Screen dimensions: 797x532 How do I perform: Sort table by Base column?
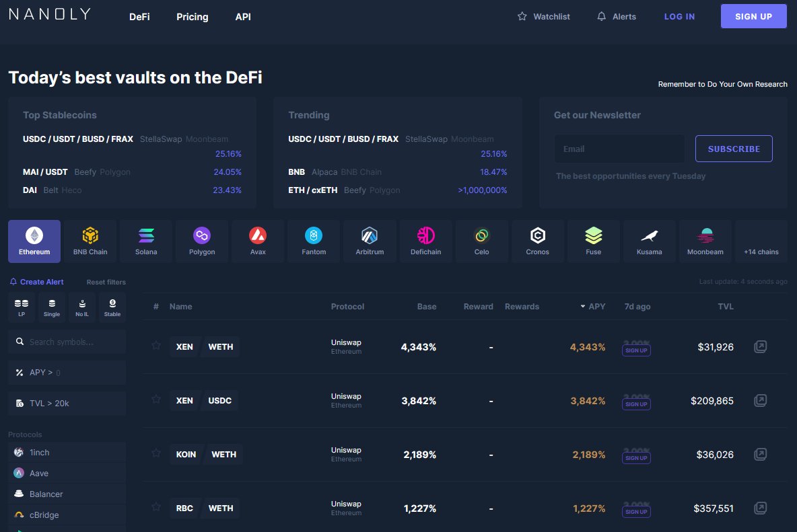point(427,307)
